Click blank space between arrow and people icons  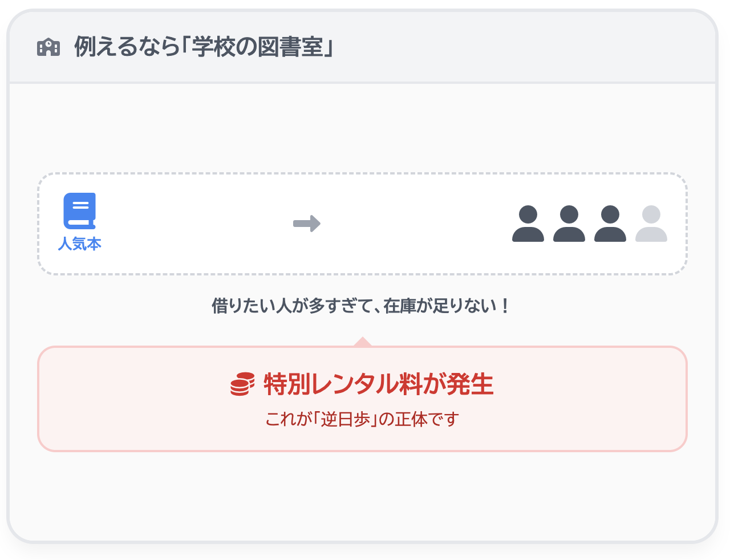coord(416,224)
